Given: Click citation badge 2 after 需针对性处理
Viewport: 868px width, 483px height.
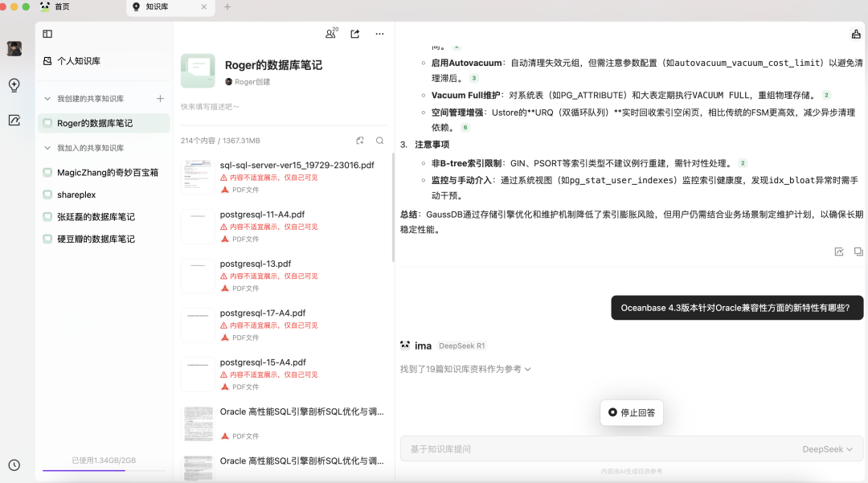Looking at the screenshot, I should pos(743,163).
